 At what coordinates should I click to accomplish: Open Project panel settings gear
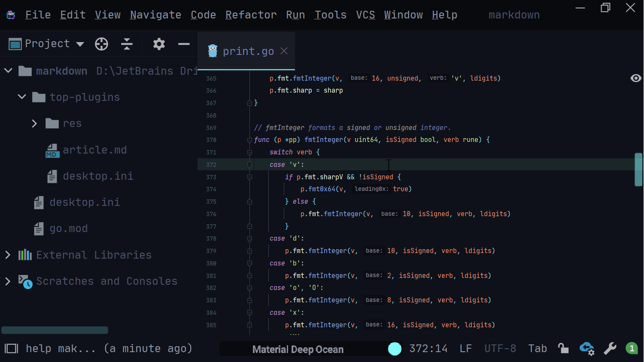point(159,44)
